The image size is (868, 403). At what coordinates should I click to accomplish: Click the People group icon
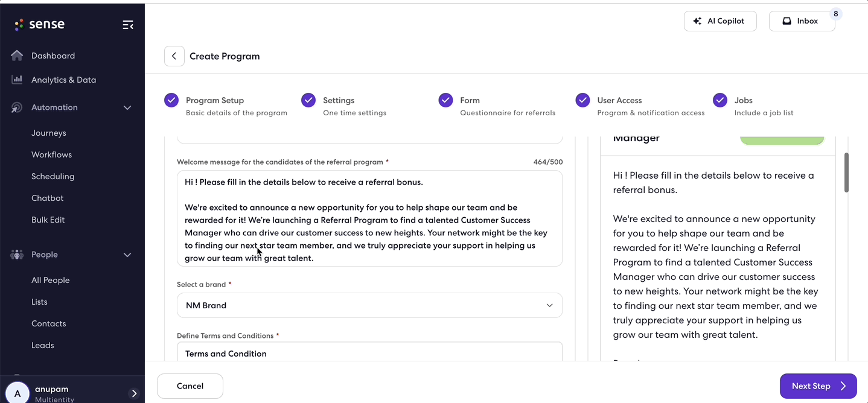tap(17, 255)
